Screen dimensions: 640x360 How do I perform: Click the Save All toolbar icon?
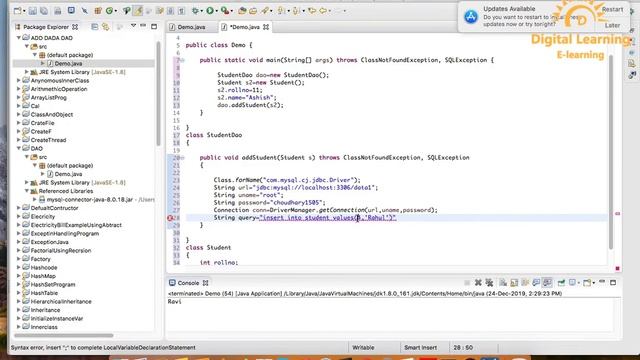click(44, 11)
